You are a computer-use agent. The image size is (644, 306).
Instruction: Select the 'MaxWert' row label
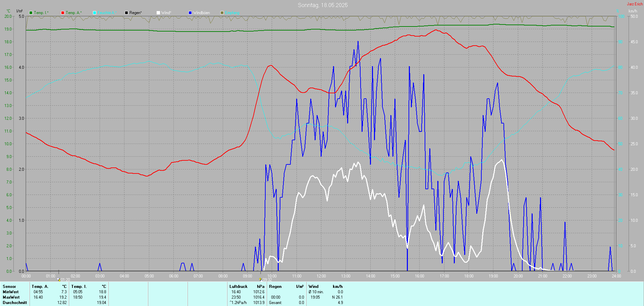click(x=11, y=297)
